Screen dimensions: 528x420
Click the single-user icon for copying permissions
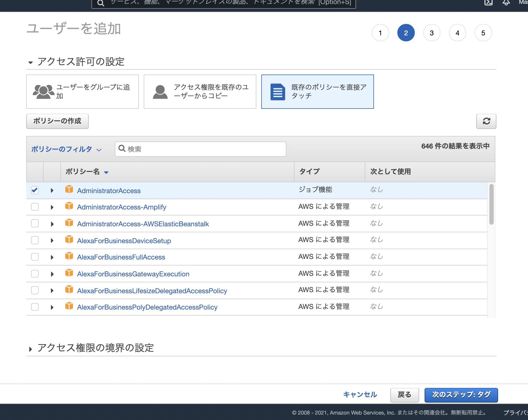point(160,92)
